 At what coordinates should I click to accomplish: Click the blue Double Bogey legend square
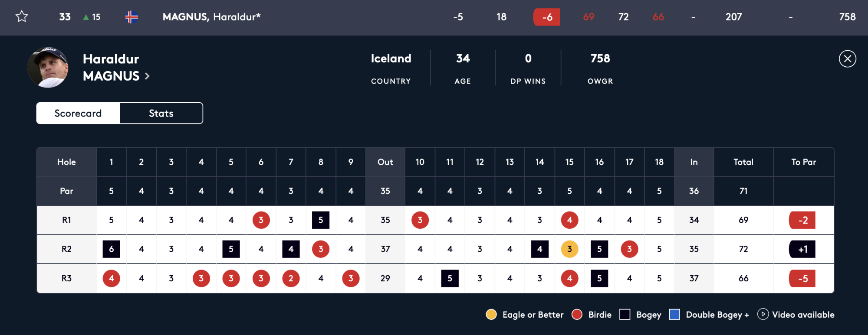674,315
